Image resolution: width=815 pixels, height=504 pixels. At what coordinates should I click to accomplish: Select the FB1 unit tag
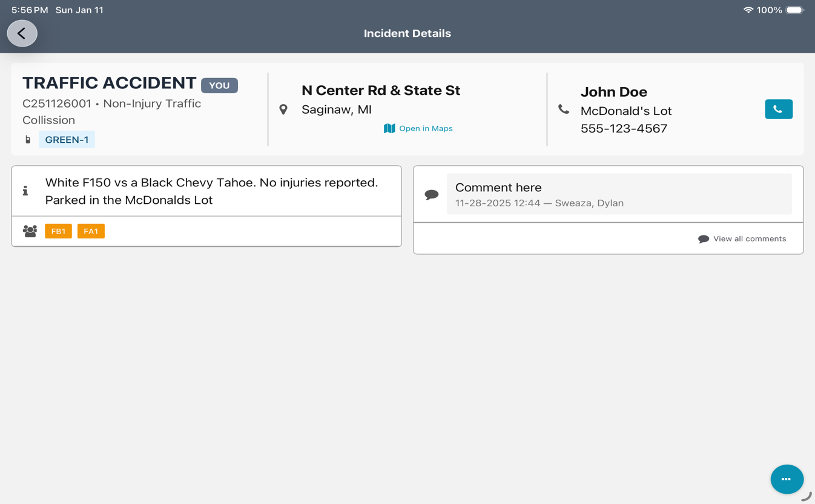point(58,231)
